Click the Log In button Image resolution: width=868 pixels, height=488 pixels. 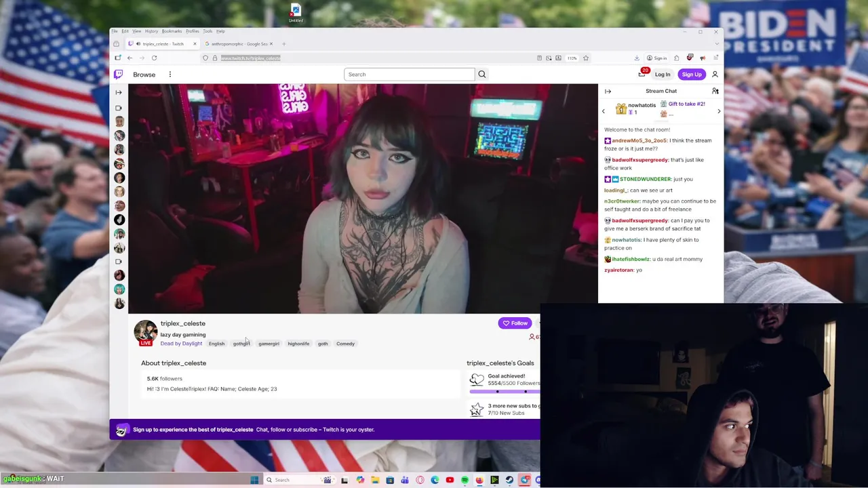tap(663, 75)
